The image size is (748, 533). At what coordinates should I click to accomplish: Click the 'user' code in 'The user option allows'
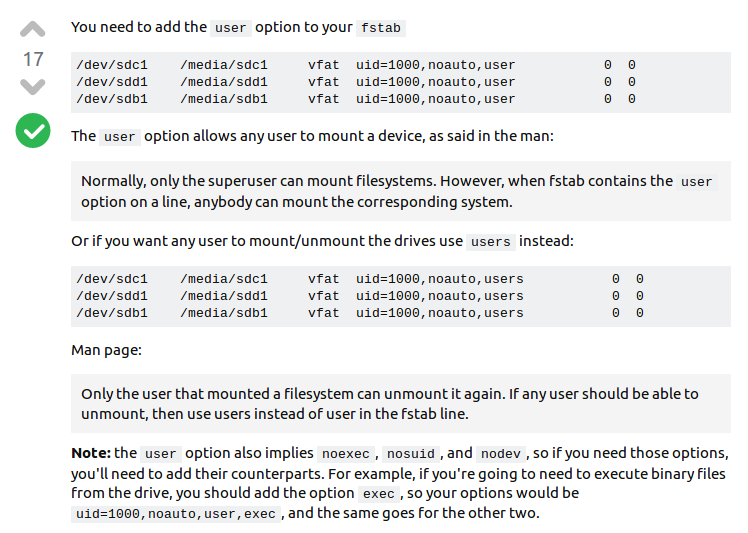pyautogui.click(x=119, y=137)
